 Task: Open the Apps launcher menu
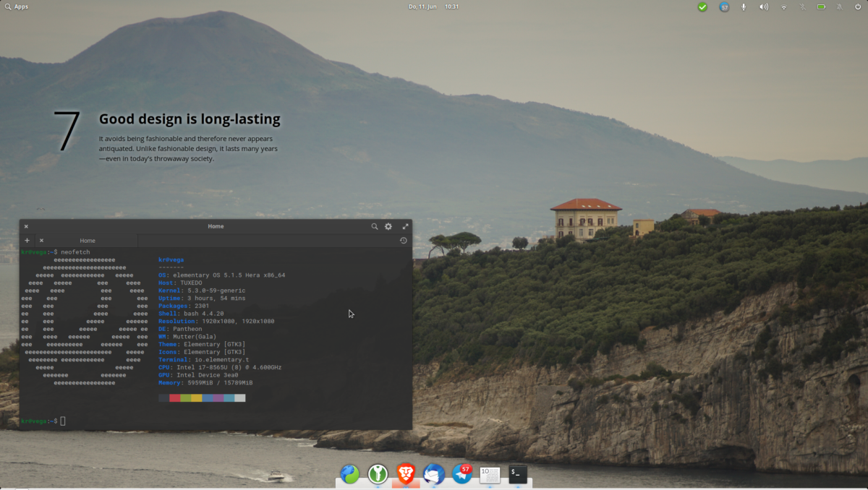(17, 7)
